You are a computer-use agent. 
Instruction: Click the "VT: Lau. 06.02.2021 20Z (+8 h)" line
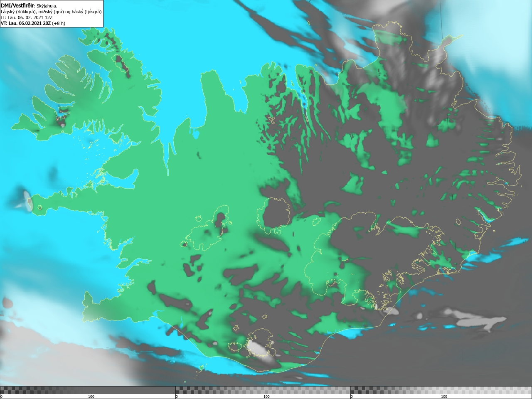coord(33,23)
